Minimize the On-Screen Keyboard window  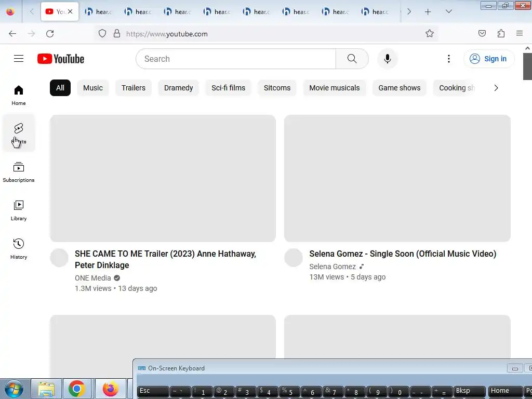[515, 368]
